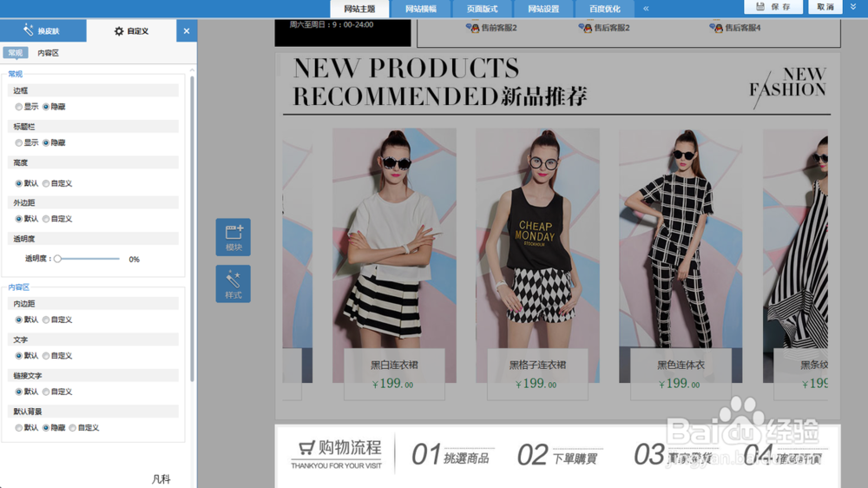The image size is (868, 488).
Task: Click the 周六至周日 hours text
Action: (332, 24)
